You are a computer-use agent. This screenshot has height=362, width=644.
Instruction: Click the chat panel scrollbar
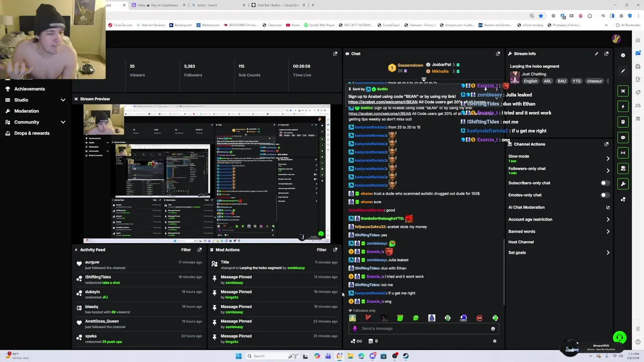(x=504, y=271)
